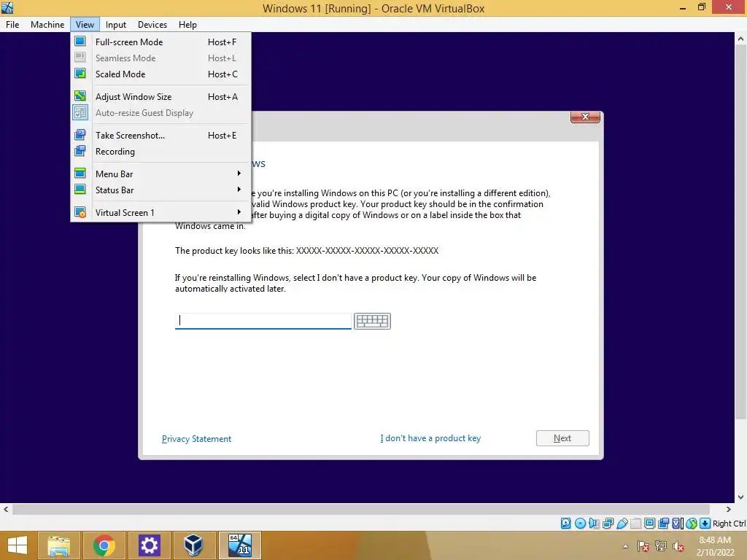
Task: Launch Google Chrome from the taskbar
Action: click(104, 545)
